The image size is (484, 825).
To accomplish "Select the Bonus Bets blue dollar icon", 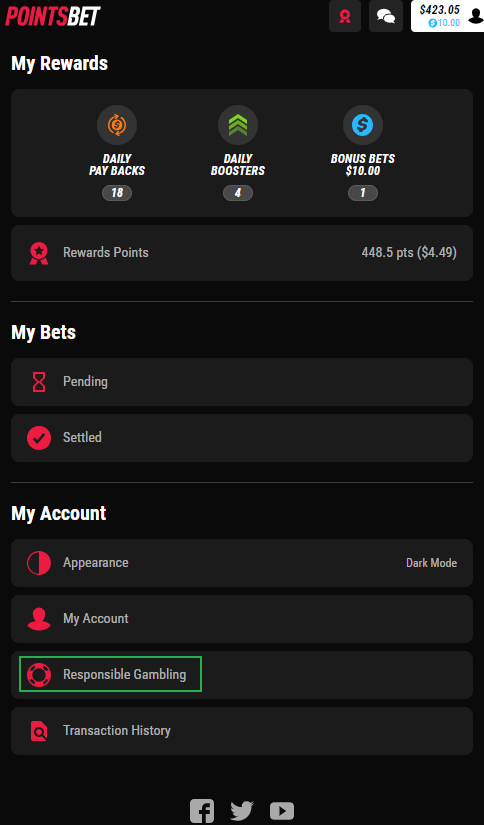I will click(x=363, y=125).
